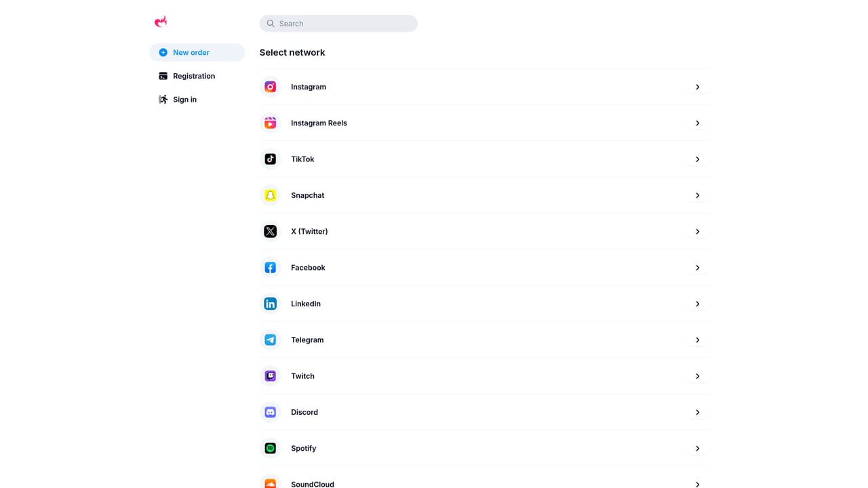This screenshot has height=488, width=868.
Task: Select the TikTok network name
Action: tap(302, 159)
